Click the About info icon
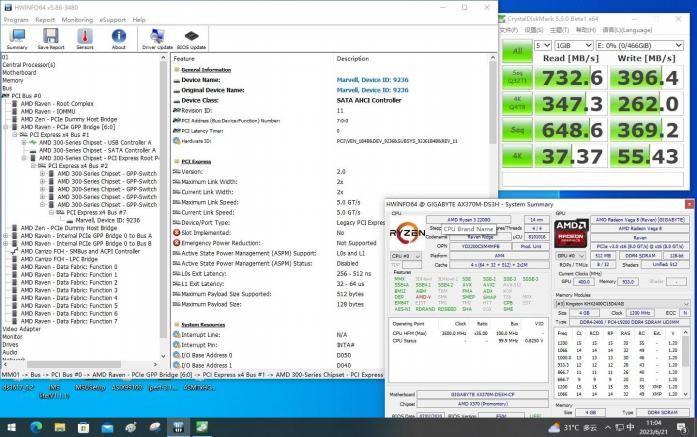The height and width of the screenshot is (437, 697). click(x=119, y=38)
